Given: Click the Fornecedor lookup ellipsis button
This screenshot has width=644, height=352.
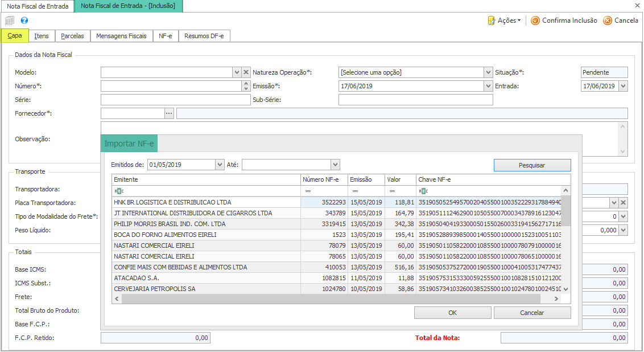Looking at the screenshot, I should (169, 113).
